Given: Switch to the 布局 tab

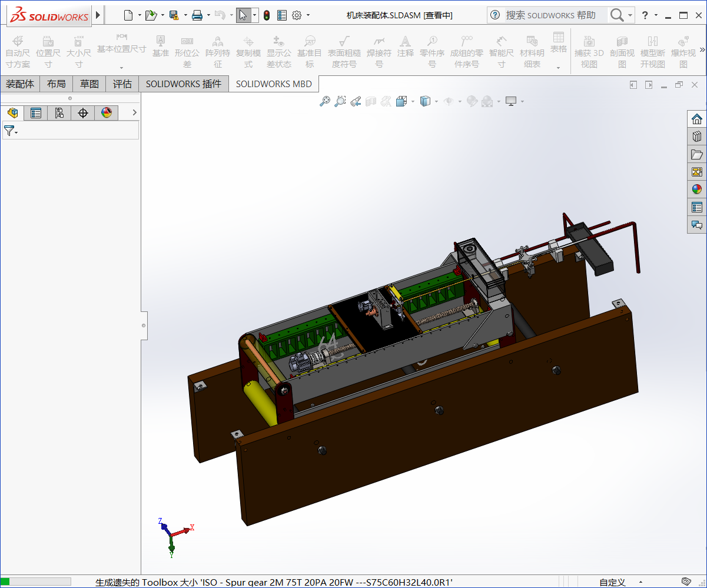Looking at the screenshot, I should pyautogui.click(x=57, y=84).
